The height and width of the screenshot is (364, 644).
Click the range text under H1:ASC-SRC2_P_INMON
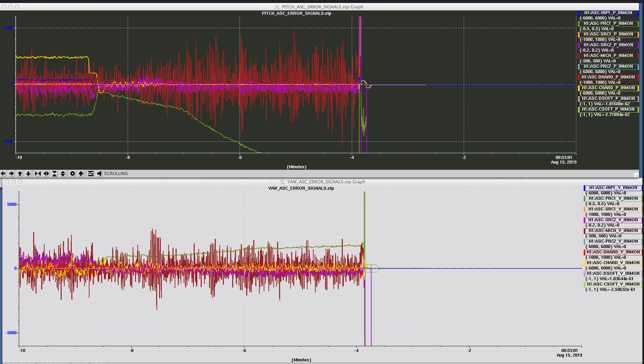click(590, 50)
